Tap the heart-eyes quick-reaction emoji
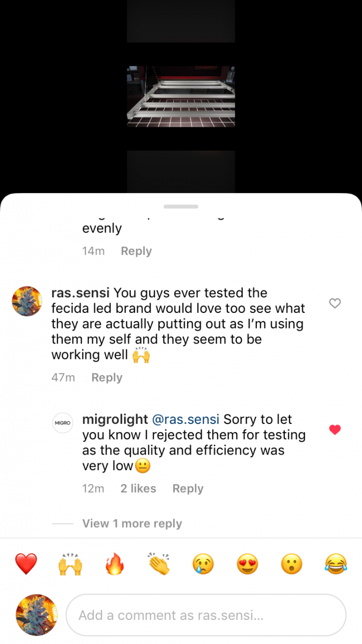This screenshot has height=644, width=362. pyautogui.click(x=247, y=564)
